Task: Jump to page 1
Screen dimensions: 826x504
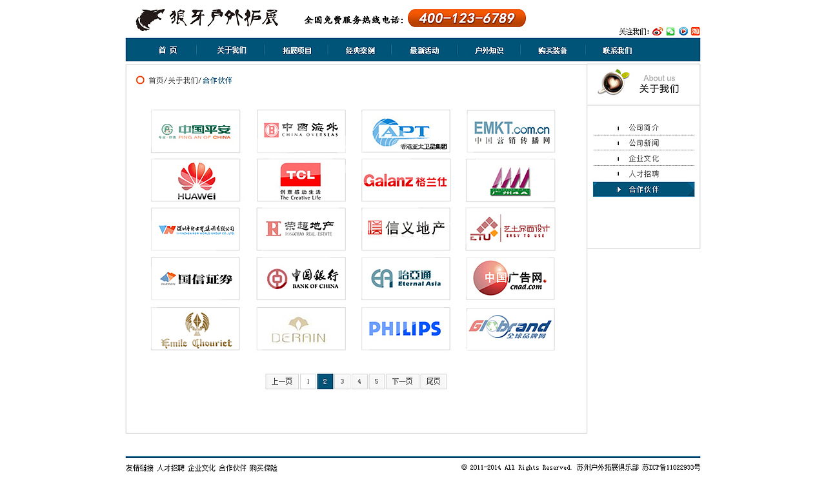Action: pos(308,381)
